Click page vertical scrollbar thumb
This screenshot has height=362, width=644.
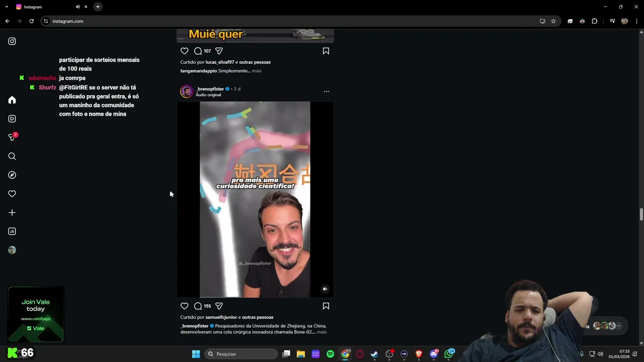[x=641, y=214]
